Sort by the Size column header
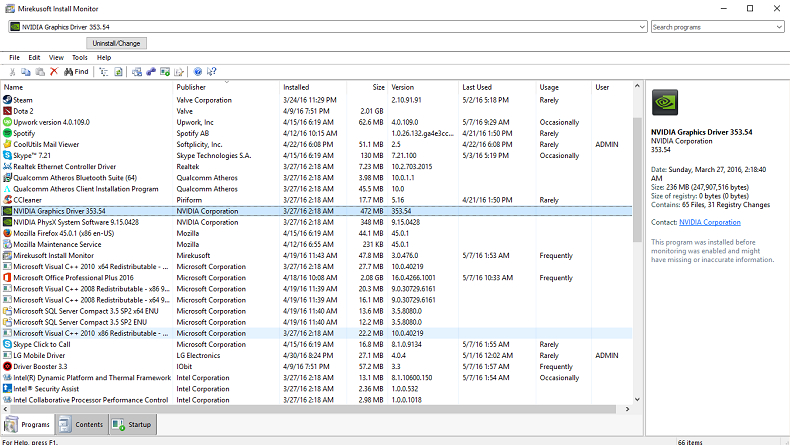 tap(367, 87)
